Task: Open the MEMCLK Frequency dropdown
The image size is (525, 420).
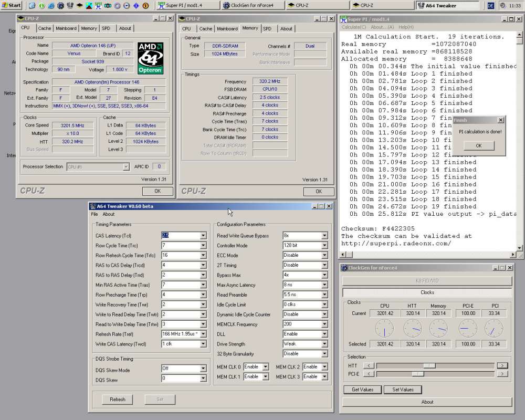Action: 324,324
